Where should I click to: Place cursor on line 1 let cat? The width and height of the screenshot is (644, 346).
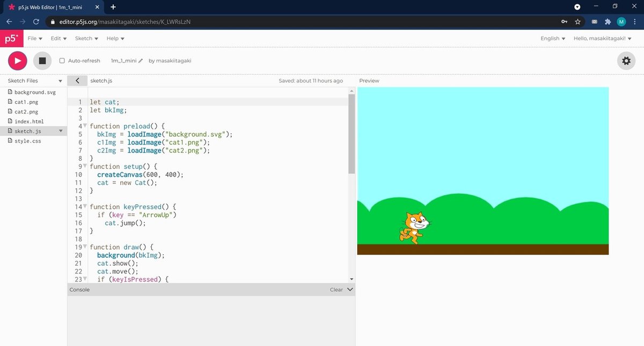coord(105,102)
